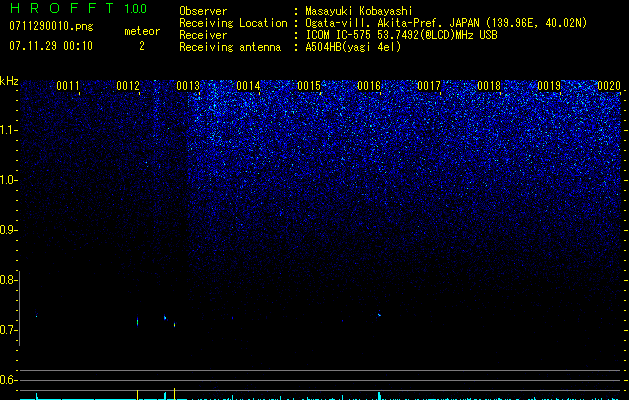Image resolution: width=629 pixels, height=400 pixels.
Task: Click the timestamp 07.11.29 00:10
Action: (x=51, y=46)
